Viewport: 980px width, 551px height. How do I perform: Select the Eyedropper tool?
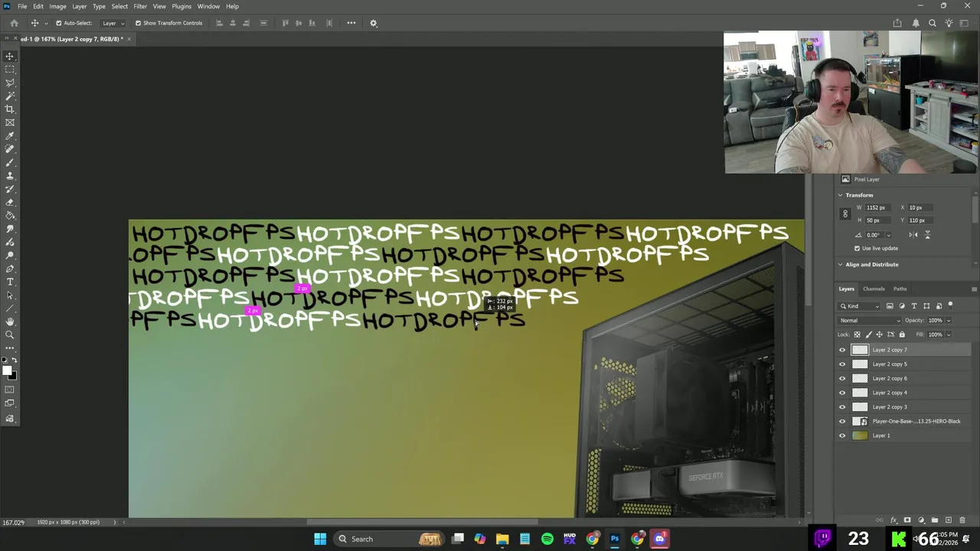click(10, 136)
